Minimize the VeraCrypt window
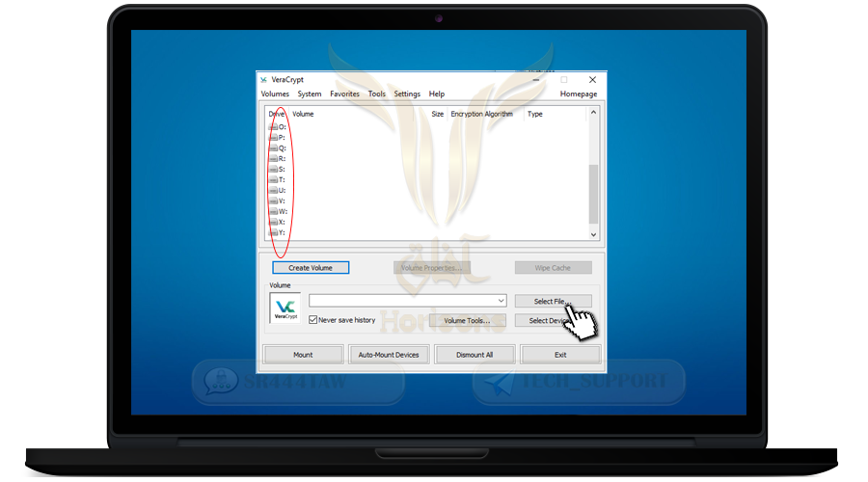868x482 pixels. tap(536, 80)
